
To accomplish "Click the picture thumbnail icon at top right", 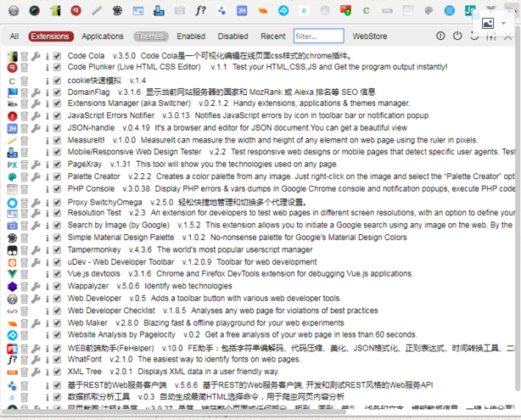I will 488,23.
